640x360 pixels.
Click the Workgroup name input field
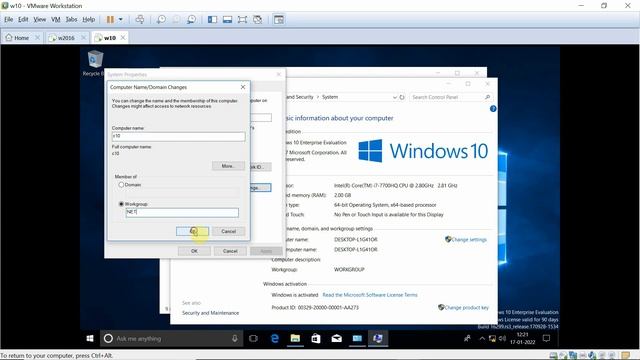tap(182, 212)
